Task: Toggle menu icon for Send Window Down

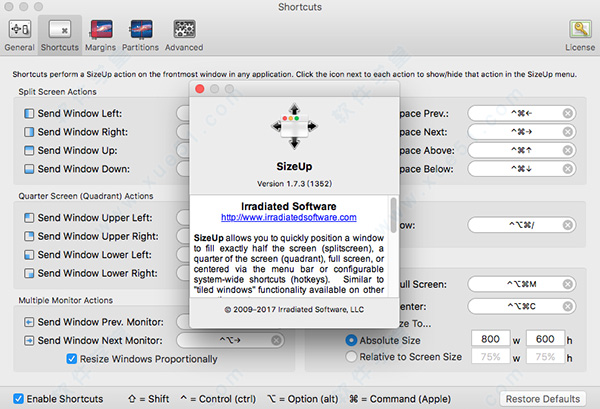Action: 29,169
